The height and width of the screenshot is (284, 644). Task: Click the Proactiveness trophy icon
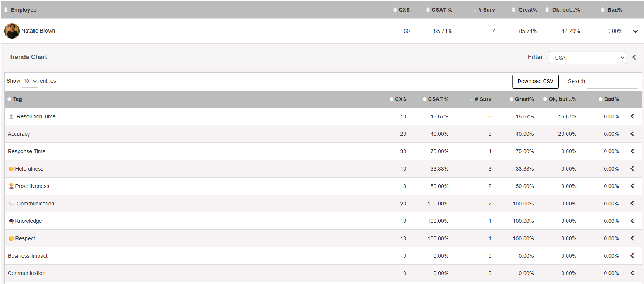click(11, 186)
